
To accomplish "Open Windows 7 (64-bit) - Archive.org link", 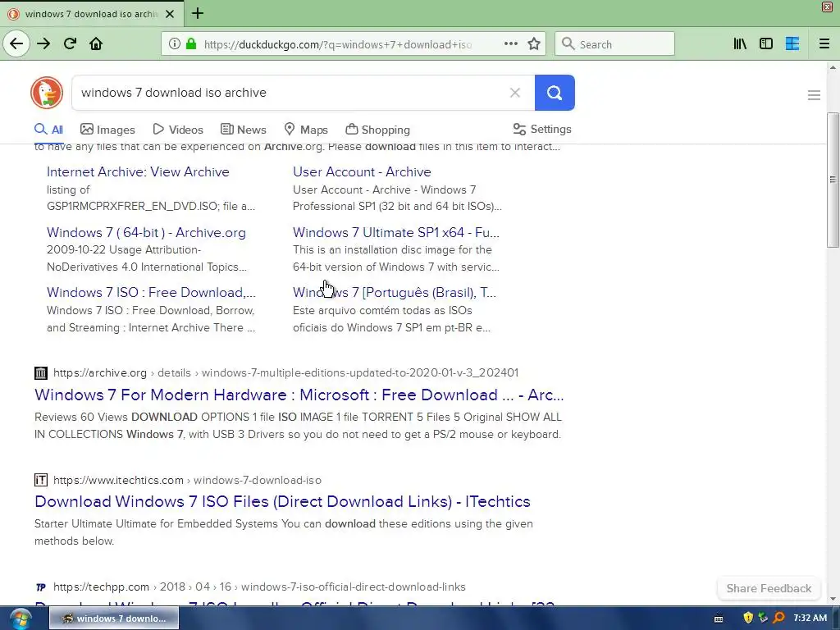I will pos(146,232).
